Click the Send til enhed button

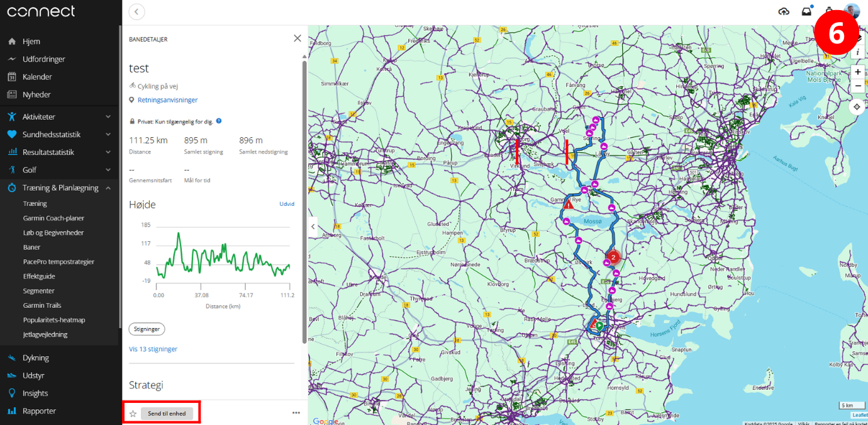[x=166, y=414]
